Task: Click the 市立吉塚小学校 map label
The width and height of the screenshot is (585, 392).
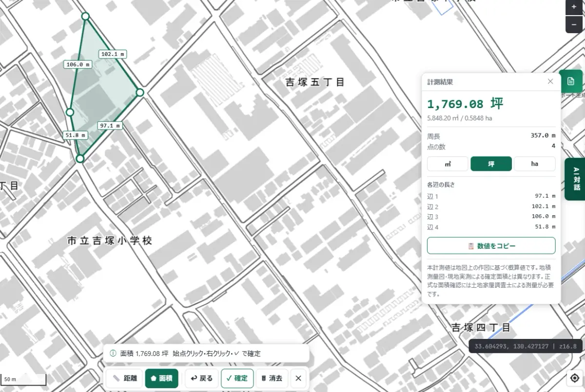Action: (x=110, y=241)
